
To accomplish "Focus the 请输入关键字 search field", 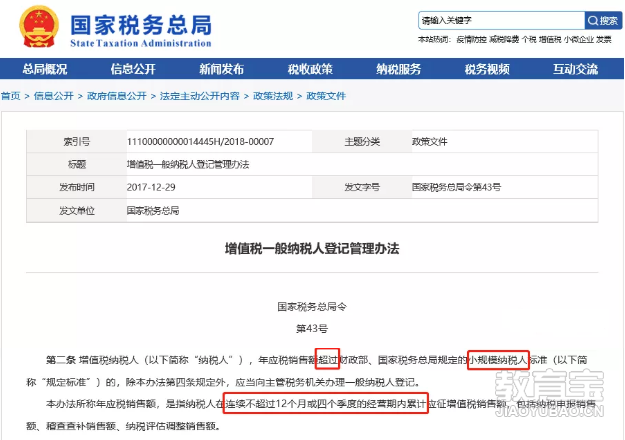I will [501, 20].
